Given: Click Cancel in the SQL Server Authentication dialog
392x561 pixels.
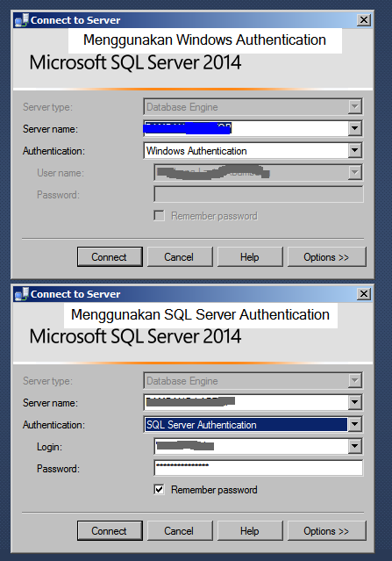Looking at the screenshot, I should 180,530.
